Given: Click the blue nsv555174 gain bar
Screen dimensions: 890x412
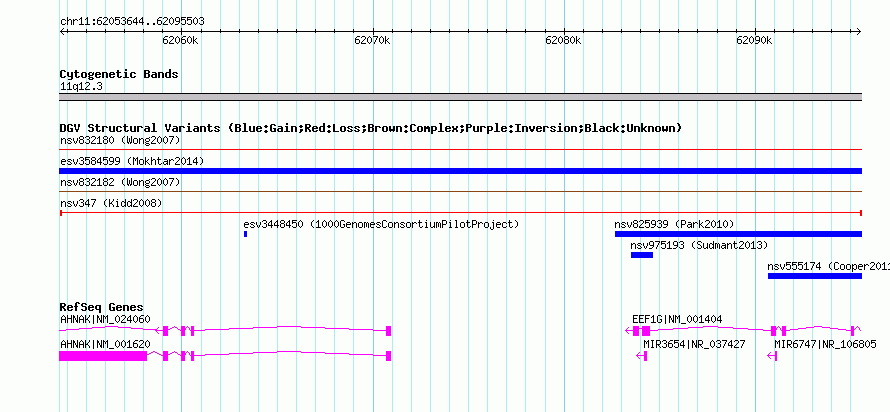Looking at the screenshot, I should click(815, 276).
